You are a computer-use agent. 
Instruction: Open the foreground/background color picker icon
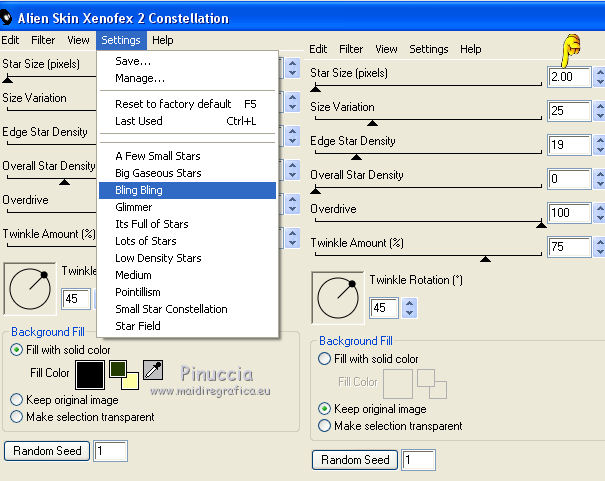124,375
